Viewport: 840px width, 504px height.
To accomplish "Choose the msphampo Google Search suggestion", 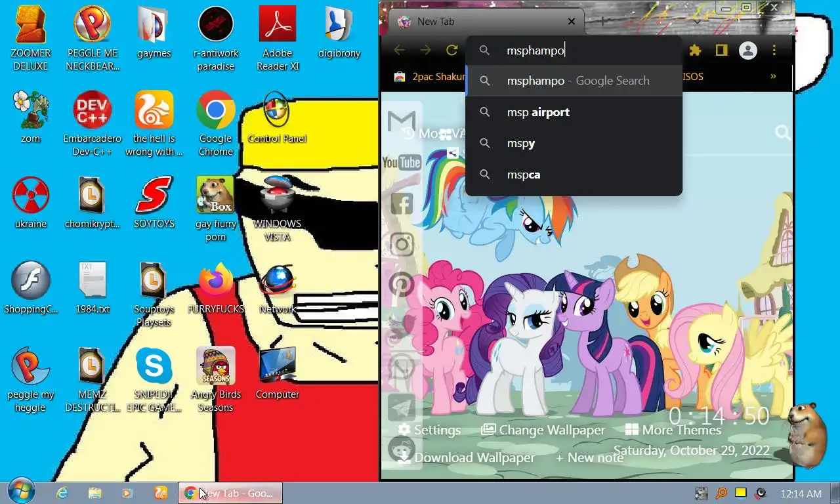I will (574, 81).
